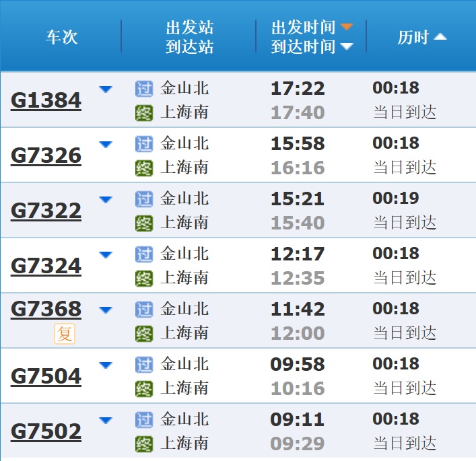
Task: Click the 过 icon beside G7322's 金山北
Action: (144, 199)
